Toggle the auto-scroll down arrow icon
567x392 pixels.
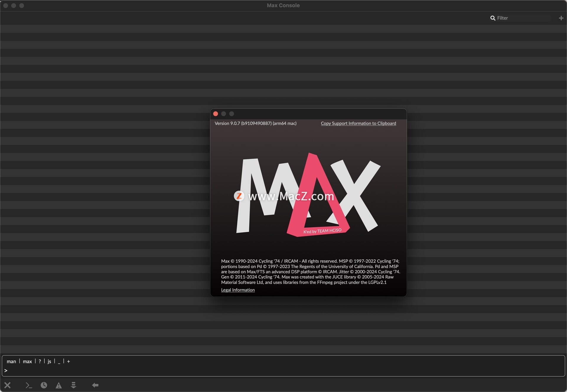point(74,385)
